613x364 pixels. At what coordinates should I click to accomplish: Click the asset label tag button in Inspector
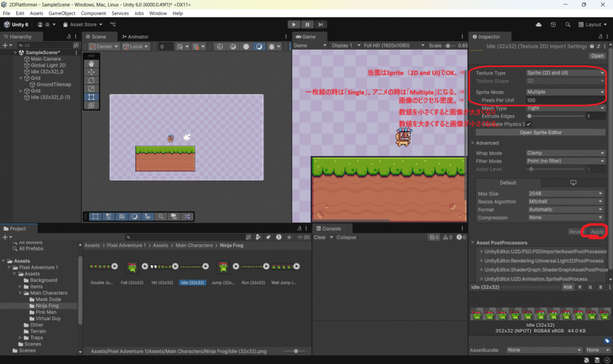point(607,341)
